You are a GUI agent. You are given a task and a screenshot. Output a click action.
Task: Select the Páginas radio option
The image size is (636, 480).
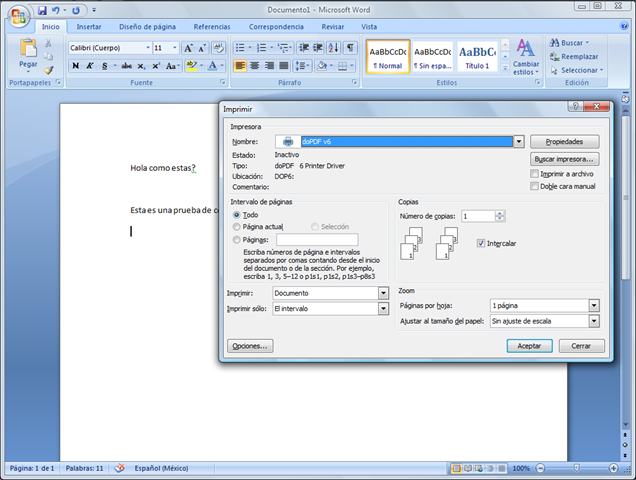coord(236,240)
